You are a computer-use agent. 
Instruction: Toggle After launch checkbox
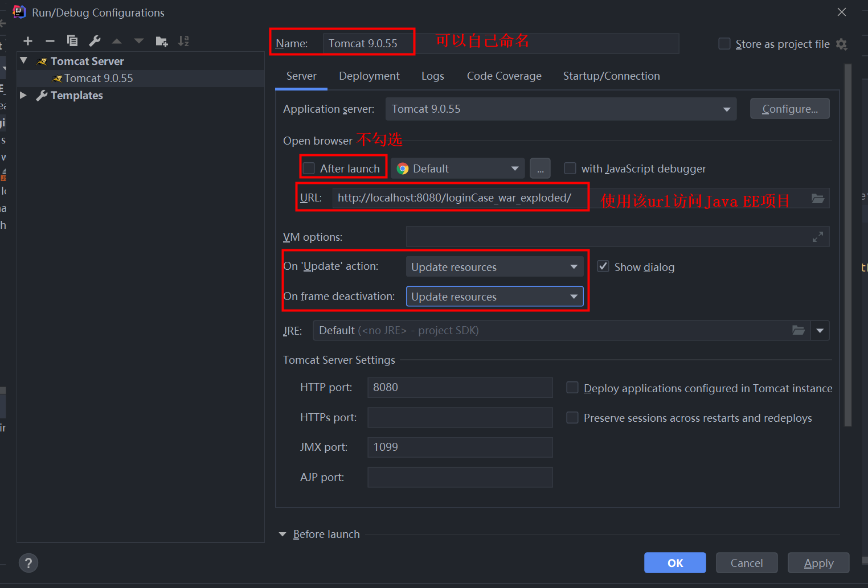click(309, 168)
